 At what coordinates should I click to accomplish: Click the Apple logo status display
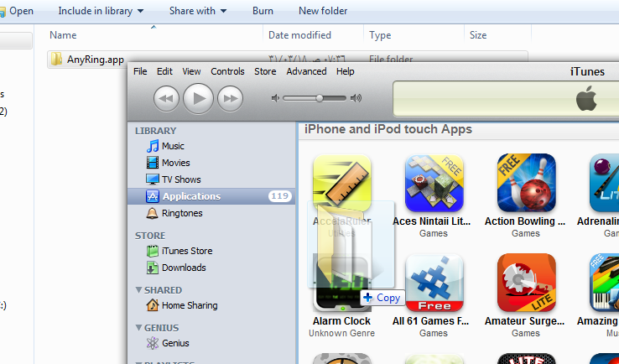pos(585,99)
